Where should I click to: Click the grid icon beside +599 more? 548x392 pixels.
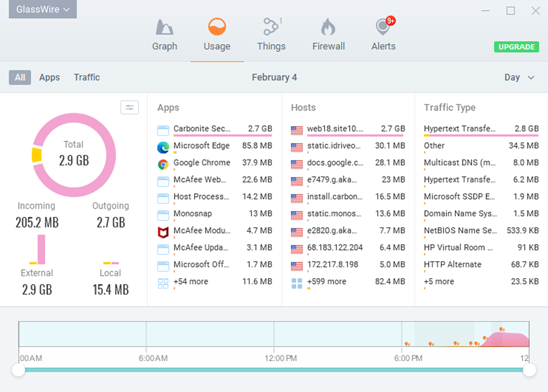(x=297, y=284)
